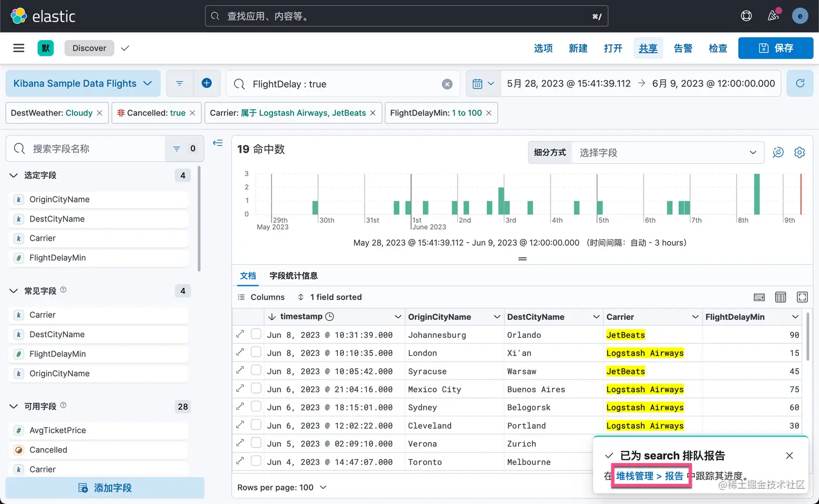Remove the DestWeather: Cloudy filter

[99, 113]
